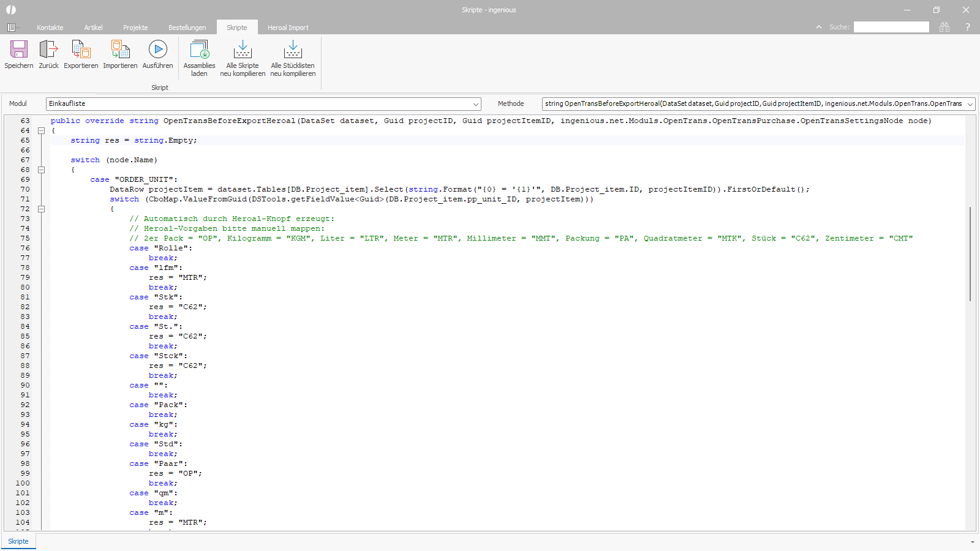Run script with Ausführen play icon
Image resolution: width=980 pixels, height=551 pixels.
[157, 50]
